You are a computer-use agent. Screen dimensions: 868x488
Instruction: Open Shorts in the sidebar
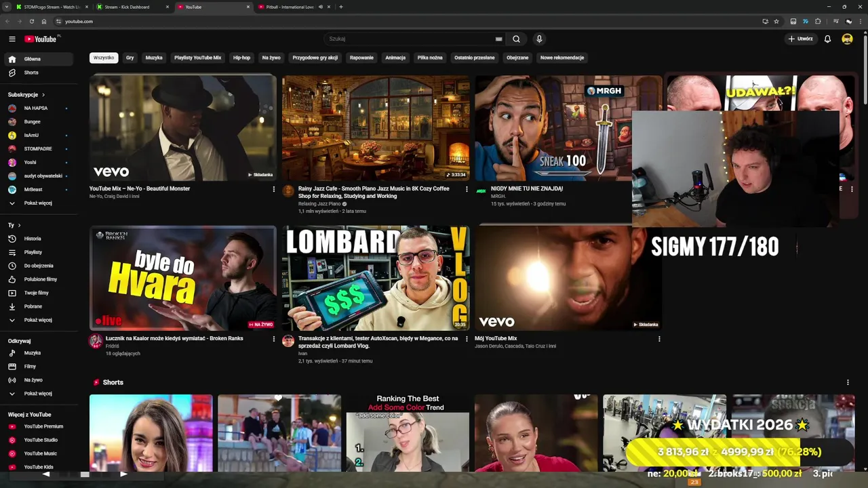[39, 73]
